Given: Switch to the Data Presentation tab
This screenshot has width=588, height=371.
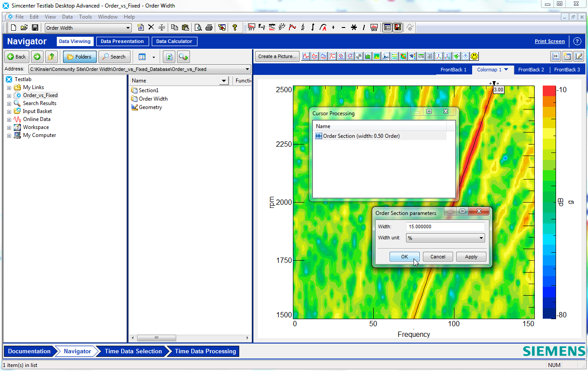Looking at the screenshot, I should coord(122,41).
